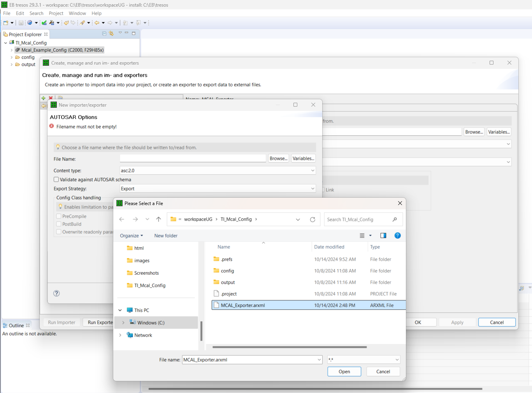
Task: Click the Verify/validate green check toolbar icon
Action: [x=44, y=22]
